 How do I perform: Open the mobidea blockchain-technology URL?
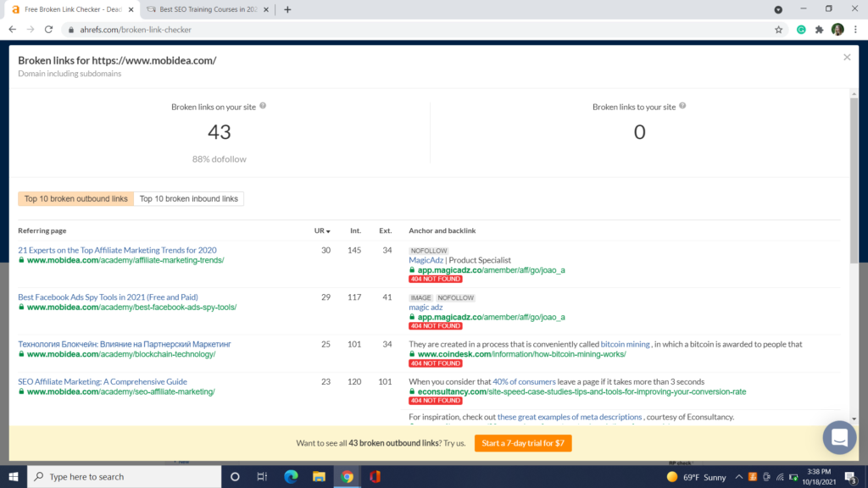(121, 354)
